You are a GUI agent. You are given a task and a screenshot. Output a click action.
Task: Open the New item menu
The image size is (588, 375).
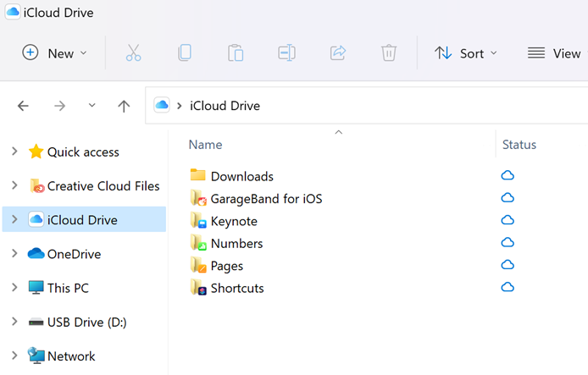[x=55, y=53]
